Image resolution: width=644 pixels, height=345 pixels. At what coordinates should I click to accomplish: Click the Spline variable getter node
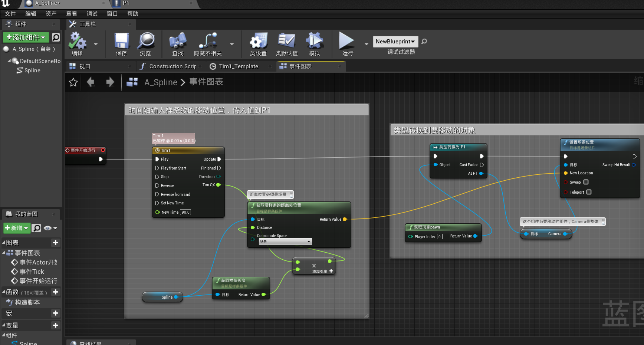pos(162,297)
